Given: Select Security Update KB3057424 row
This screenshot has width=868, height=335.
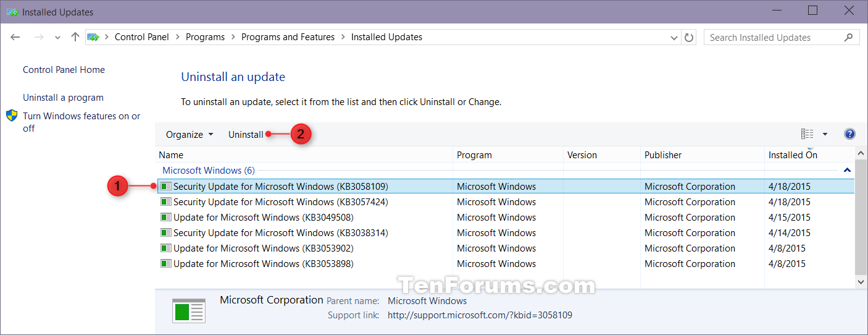Looking at the screenshot, I should [x=506, y=201].
